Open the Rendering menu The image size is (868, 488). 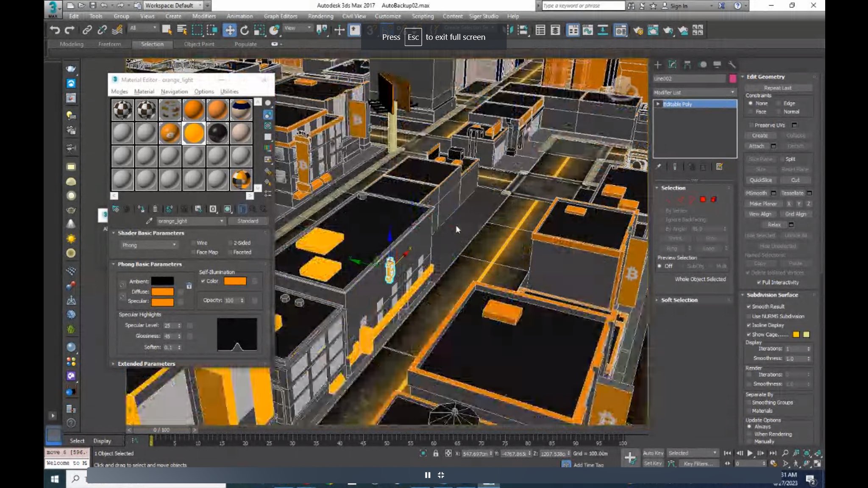(320, 16)
